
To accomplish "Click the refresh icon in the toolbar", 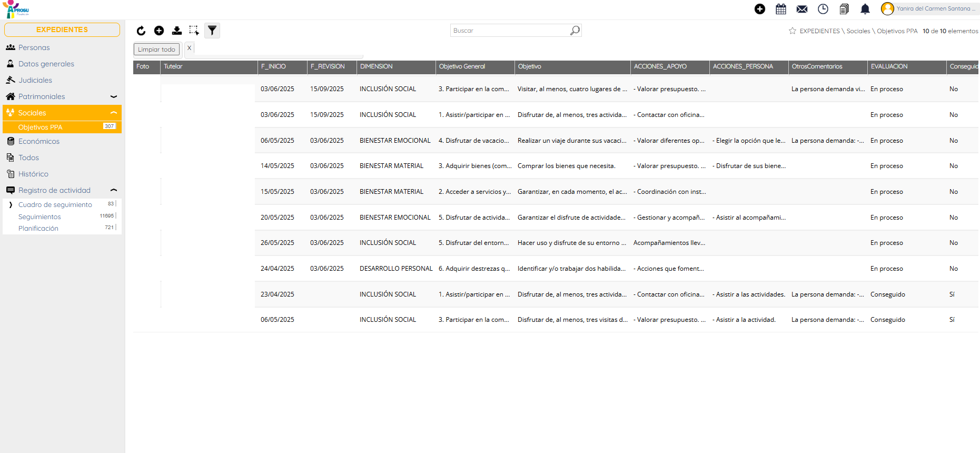I will coord(141,31).
